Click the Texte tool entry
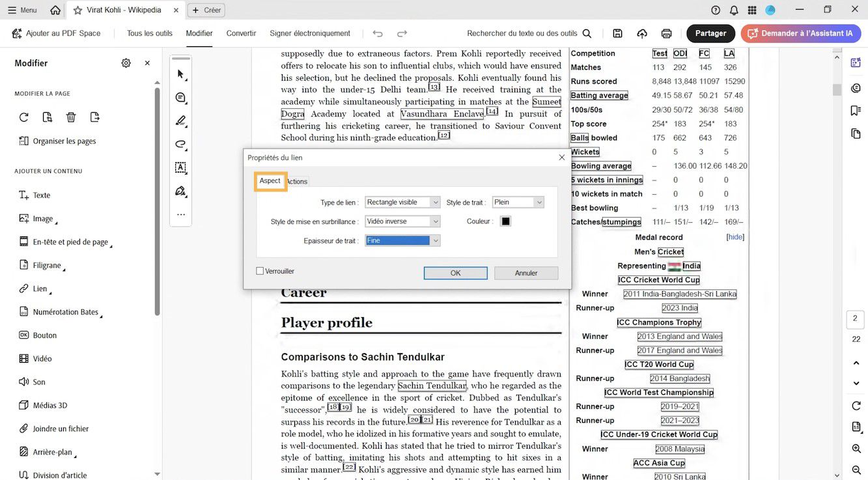 click(x=34, y=195)
